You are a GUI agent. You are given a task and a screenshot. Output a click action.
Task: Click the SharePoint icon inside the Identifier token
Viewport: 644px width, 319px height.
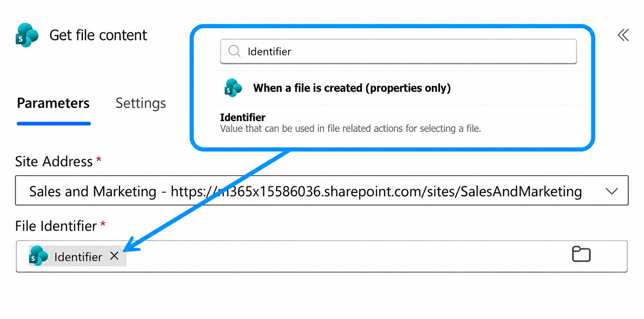click(x=38, y=256)
